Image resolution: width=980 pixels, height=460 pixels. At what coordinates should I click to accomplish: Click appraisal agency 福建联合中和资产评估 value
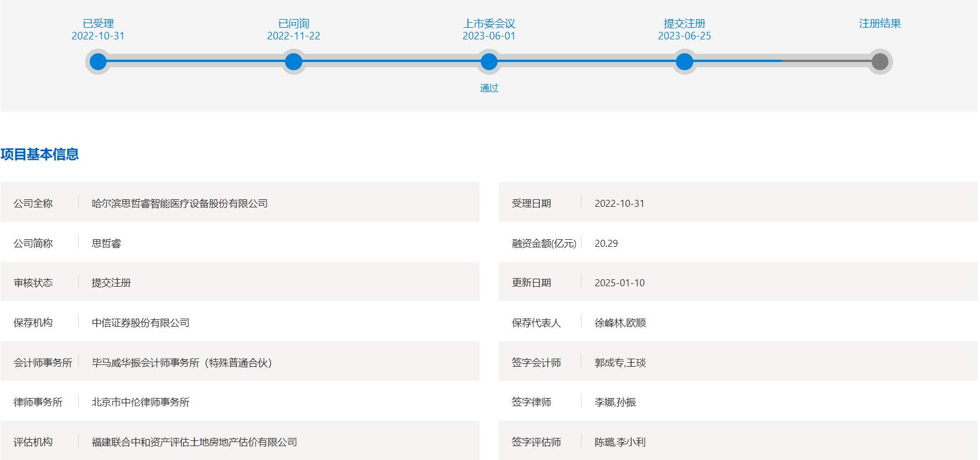[194, 442]
